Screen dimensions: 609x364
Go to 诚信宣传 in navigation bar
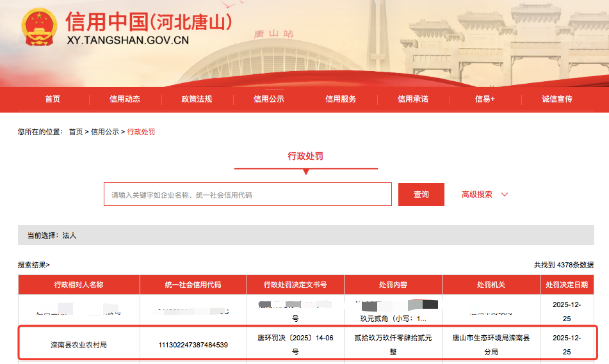(557, 99)
